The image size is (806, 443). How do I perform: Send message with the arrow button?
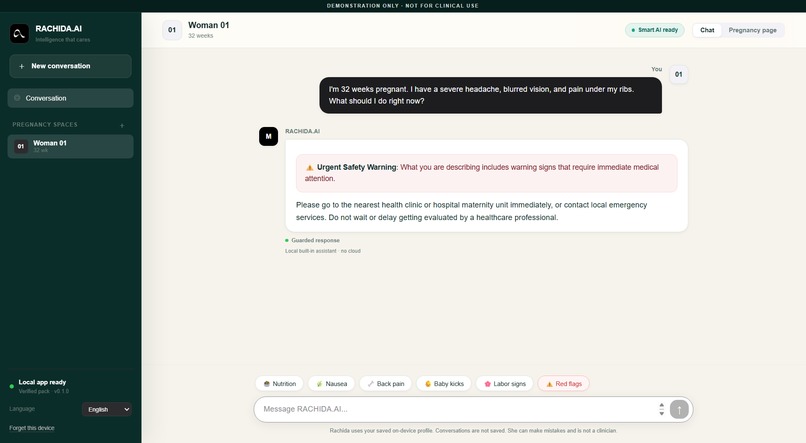pos(679,410)
